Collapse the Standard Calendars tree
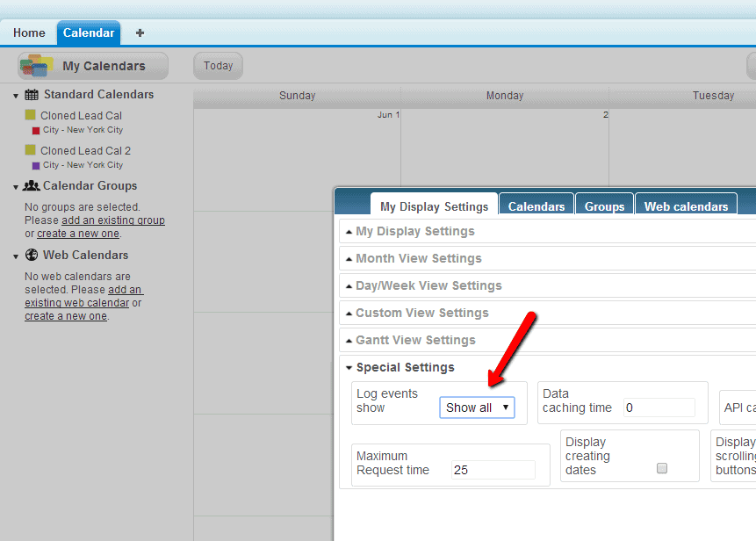Screen dimensions: 756x541 click(x=16, y=96)
